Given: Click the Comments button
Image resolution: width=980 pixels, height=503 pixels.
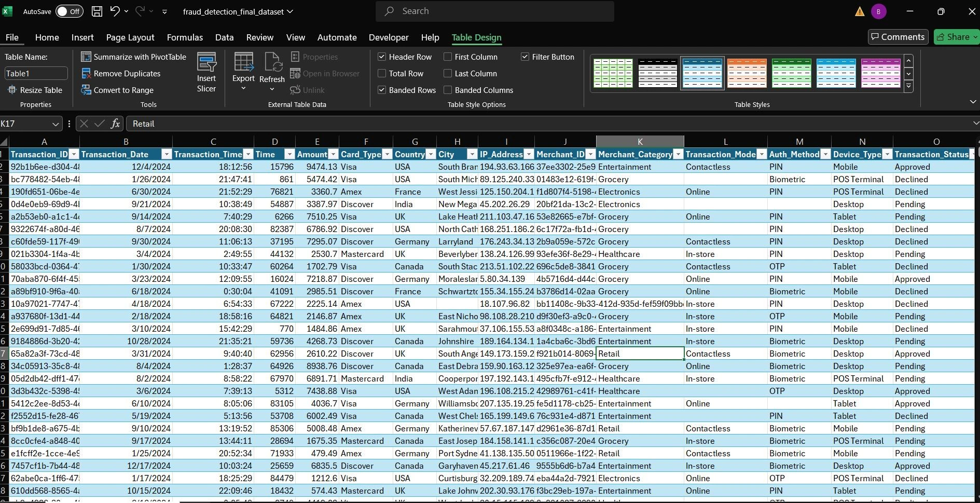Looking at the screenshot, I should 898,37.
